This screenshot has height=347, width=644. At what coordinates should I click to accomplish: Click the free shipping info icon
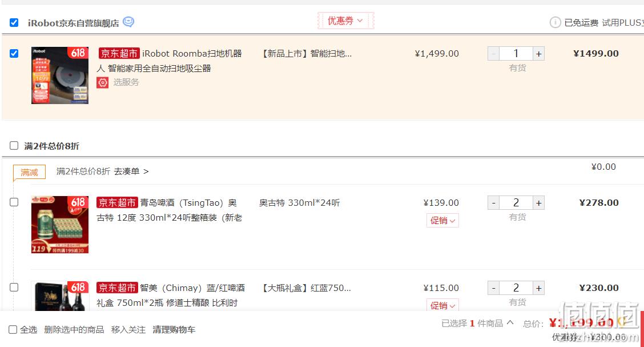555,22
